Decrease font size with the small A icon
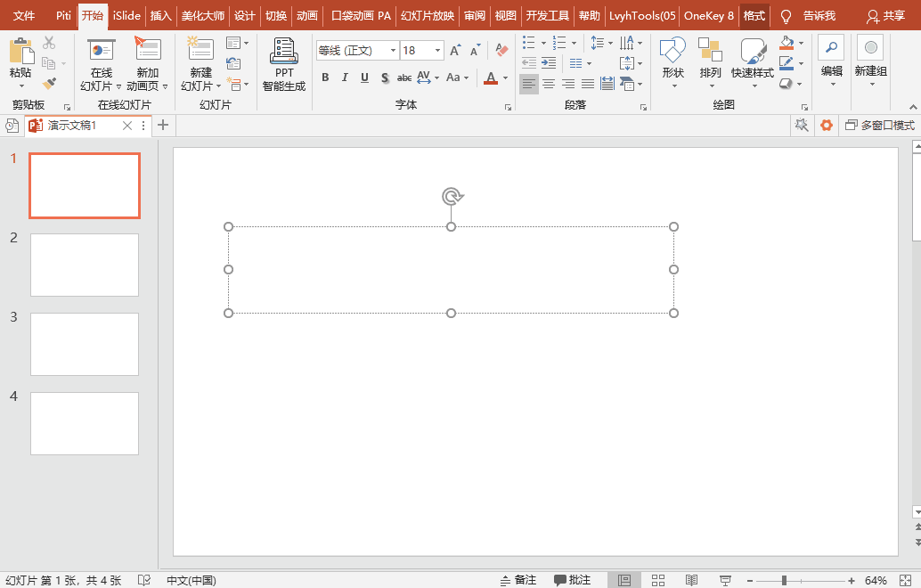Screen dimensions: 921x588 click(475, 51)
